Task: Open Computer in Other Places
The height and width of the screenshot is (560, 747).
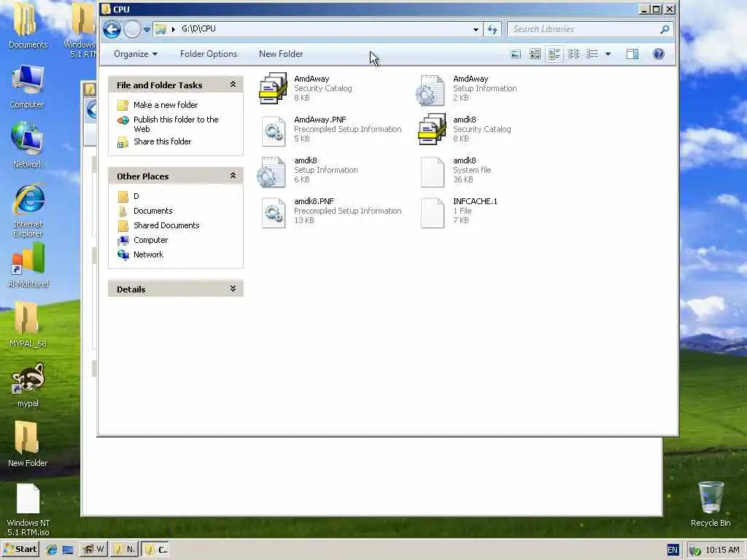Action: point(150,240)
